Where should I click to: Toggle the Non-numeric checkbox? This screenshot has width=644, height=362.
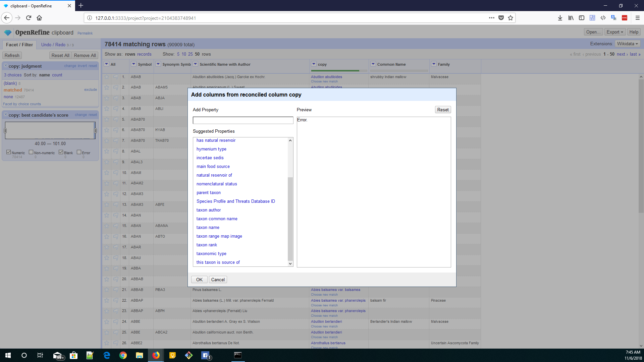31,152
